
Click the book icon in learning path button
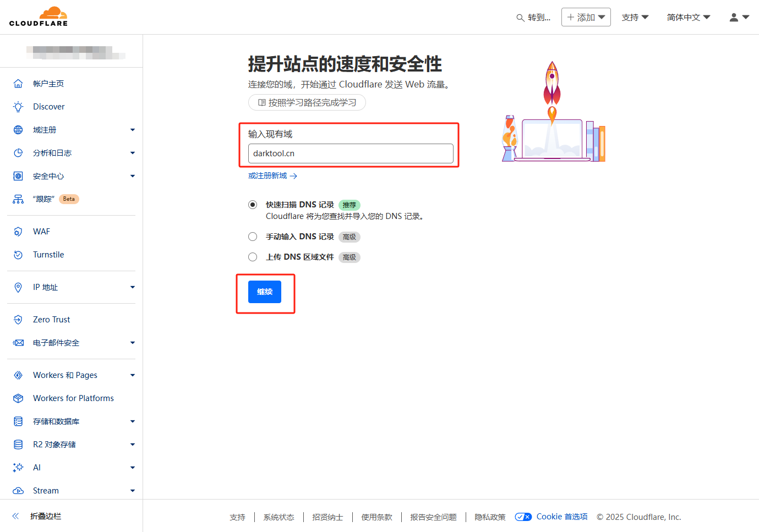click(262, 103)
